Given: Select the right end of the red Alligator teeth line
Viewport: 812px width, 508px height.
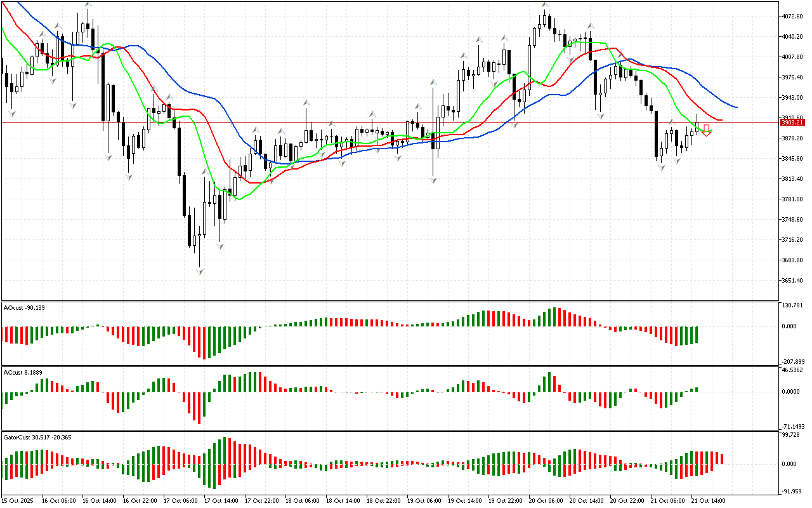Looking at the screenshot, I should pyautogui.click(x=721, y=119).
